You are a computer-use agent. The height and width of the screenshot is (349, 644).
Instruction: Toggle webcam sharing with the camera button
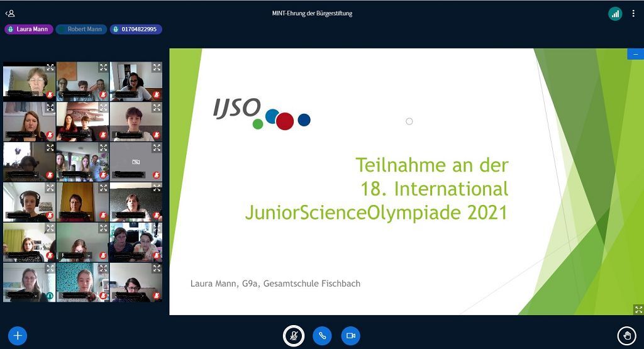tap(350, 336)
